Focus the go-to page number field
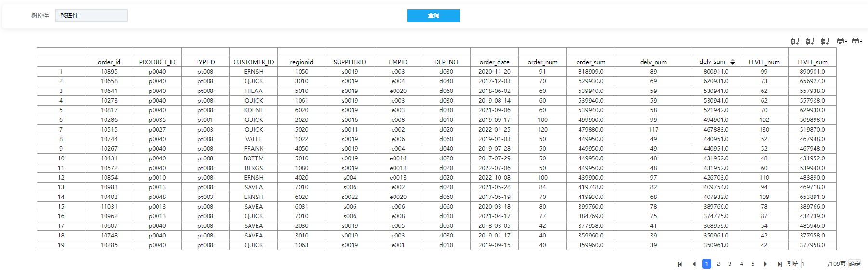This screenshot has height=277, width=868. click(813, 264)
